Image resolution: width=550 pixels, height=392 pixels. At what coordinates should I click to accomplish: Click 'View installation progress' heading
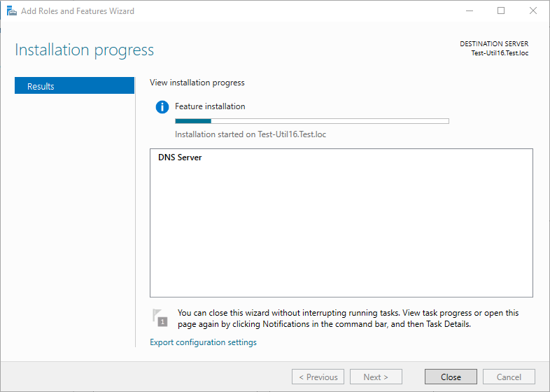click(x=197, y=83)
